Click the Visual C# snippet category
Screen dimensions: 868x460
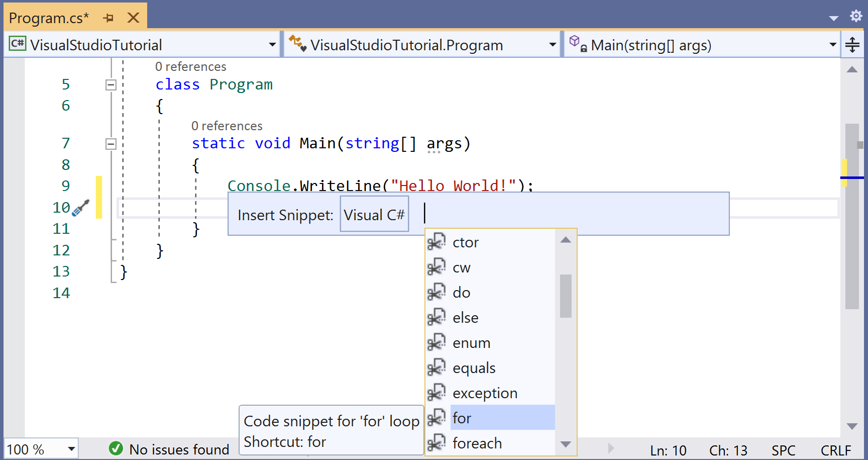coord(374,214)
